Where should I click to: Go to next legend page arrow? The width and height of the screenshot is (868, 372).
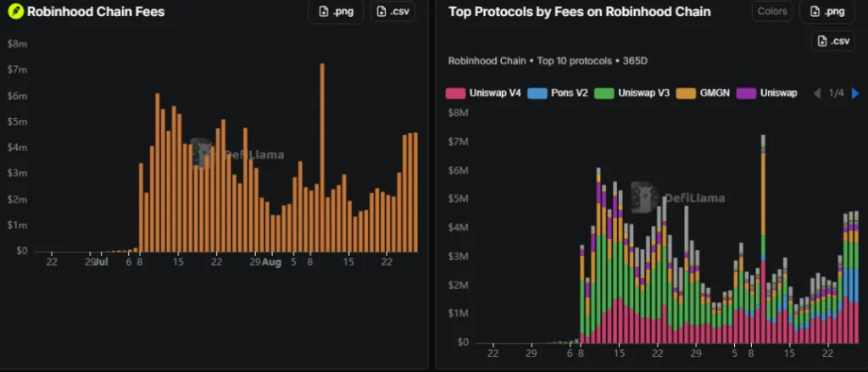(x=855, y=93)
